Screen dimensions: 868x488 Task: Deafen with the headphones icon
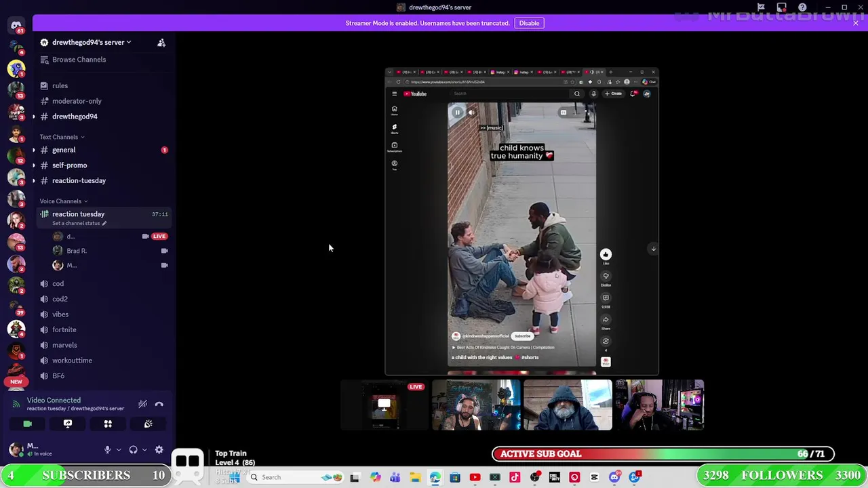click(133, 449)
